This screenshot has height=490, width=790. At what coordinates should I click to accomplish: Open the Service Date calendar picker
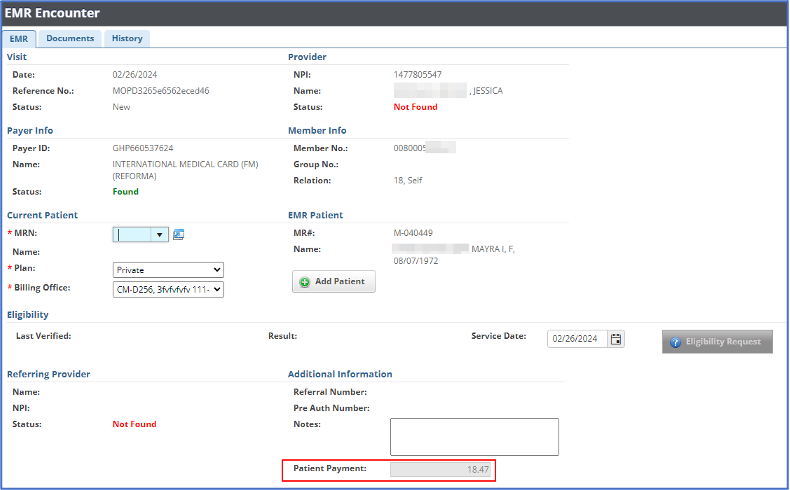click(616, 339)
